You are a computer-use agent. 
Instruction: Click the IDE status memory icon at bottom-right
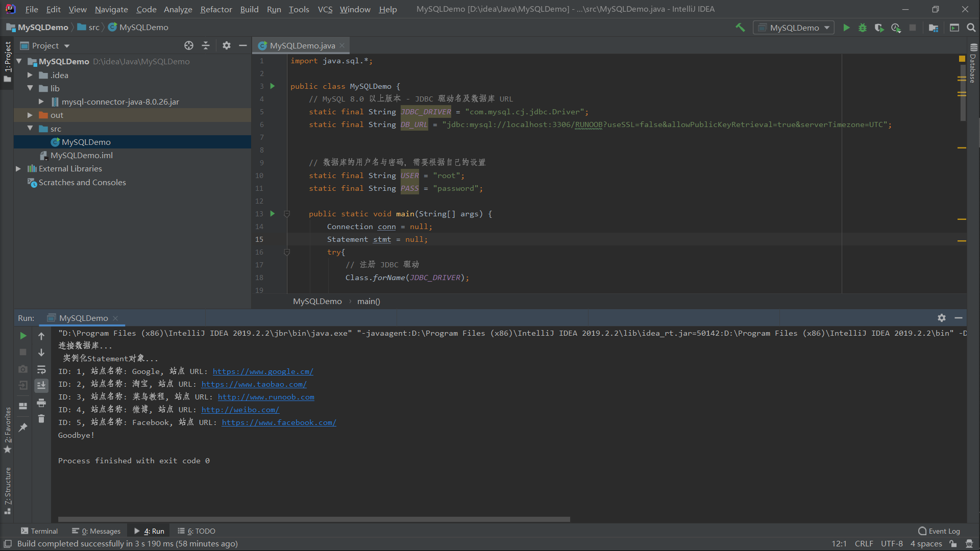969,544
